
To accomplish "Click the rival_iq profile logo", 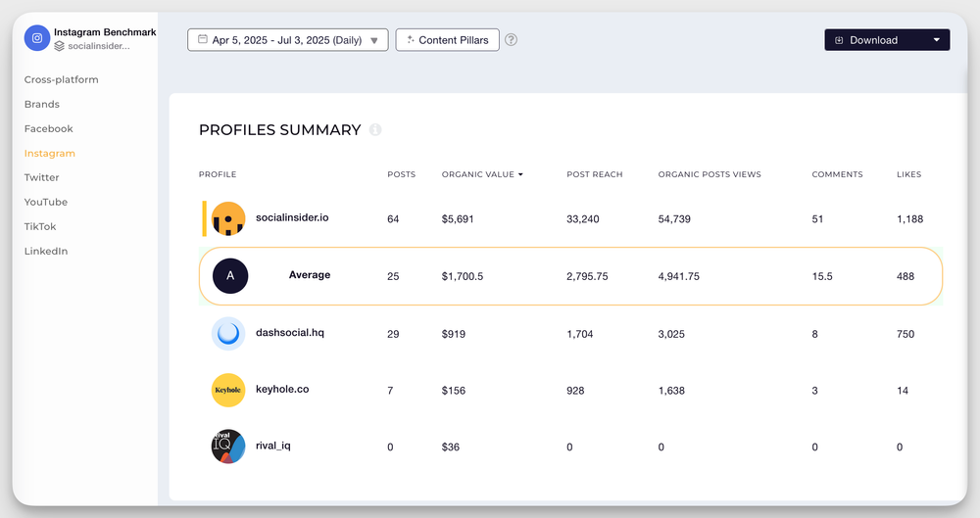I will tap(228, 447).
